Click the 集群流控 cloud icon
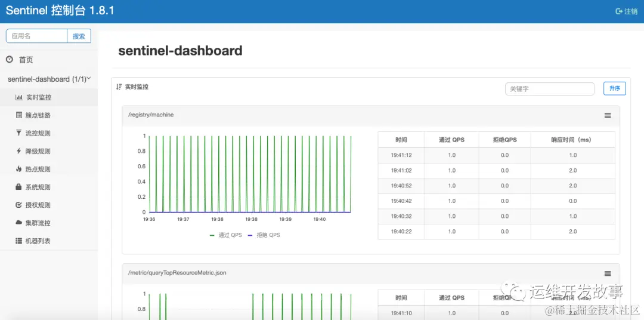The image size is (644, 320). [x=19, y=223]
